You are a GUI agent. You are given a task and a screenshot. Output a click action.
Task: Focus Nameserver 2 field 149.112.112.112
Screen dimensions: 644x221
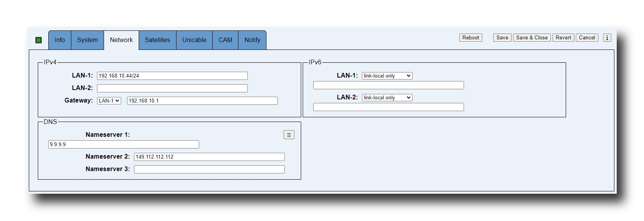pyautogui.click(x=209, y=157)
